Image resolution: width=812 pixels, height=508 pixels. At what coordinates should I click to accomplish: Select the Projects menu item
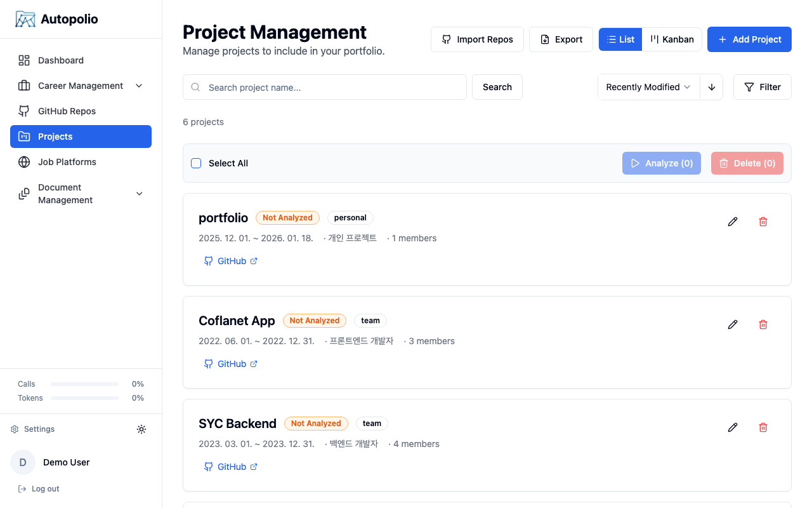55,137
